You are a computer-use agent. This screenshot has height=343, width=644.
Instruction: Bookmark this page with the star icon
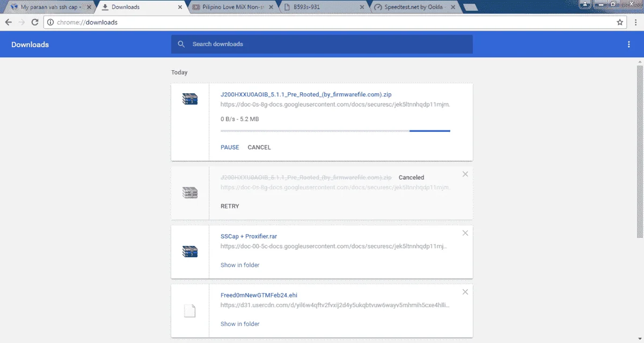[x=620, y=23]
